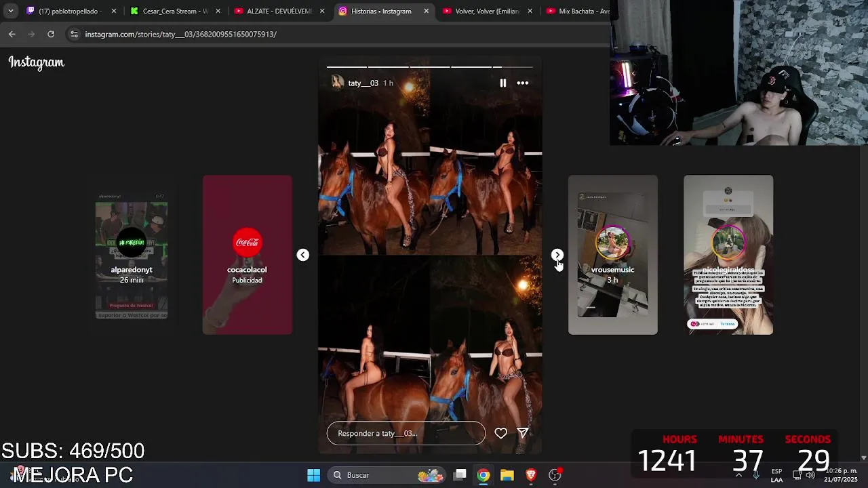Viewport: 868px width, 488px height.
Task: Close the Volver, Volver tab
Action: click(530, 11)
